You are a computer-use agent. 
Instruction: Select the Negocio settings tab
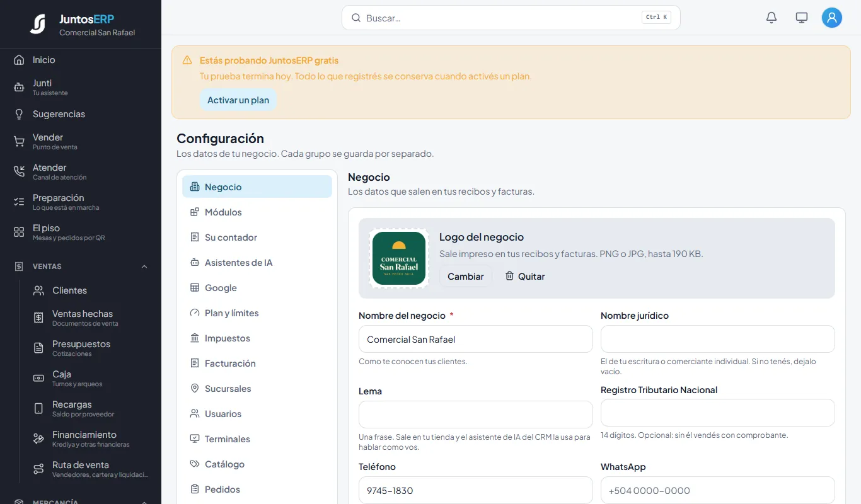[x=257, y=187]
